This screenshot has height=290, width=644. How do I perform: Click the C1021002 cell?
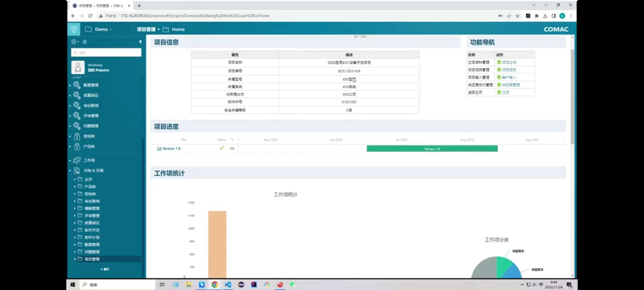coord(349,102)
